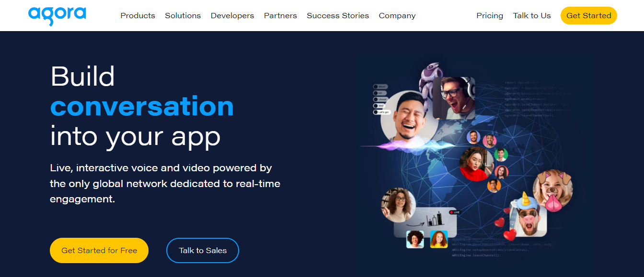Click Get Started for Free button
Viewport: 644px width, 277px height.
click(99, 250)
